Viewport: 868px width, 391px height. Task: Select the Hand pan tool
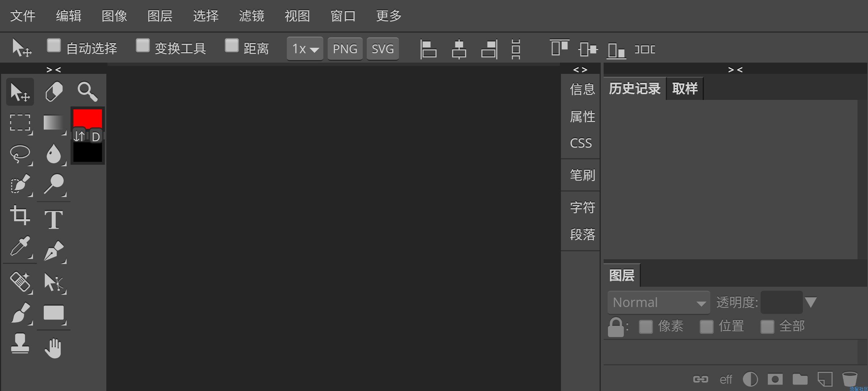(54, 348)
